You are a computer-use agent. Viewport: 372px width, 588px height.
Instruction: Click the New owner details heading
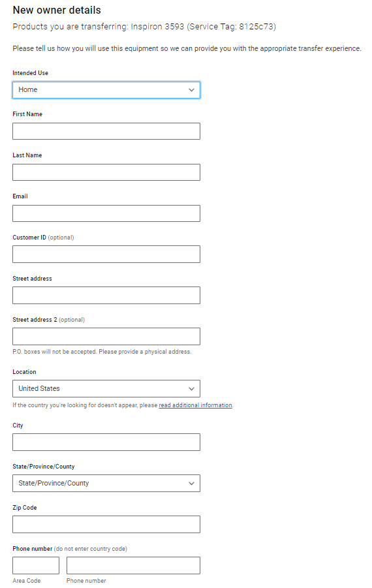point(57,10)
